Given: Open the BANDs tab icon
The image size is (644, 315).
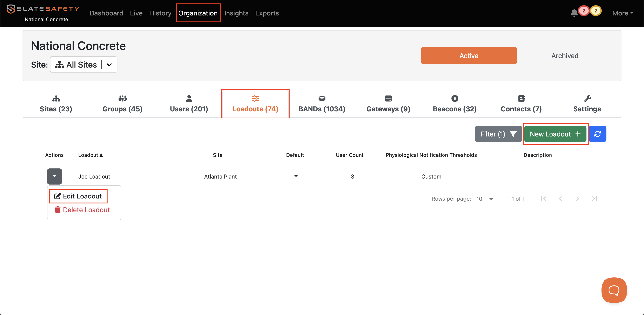Looking at the screenshot, I should [x=322, y=98].
